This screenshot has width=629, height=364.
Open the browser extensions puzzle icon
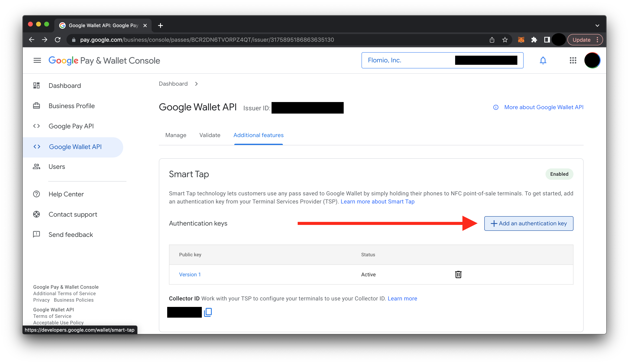[x=534, y=40]
